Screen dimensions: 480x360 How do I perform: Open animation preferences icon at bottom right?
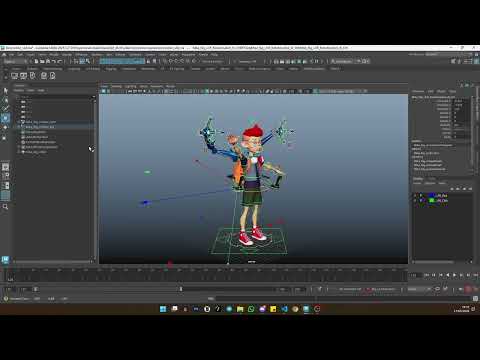coord(476,289)
